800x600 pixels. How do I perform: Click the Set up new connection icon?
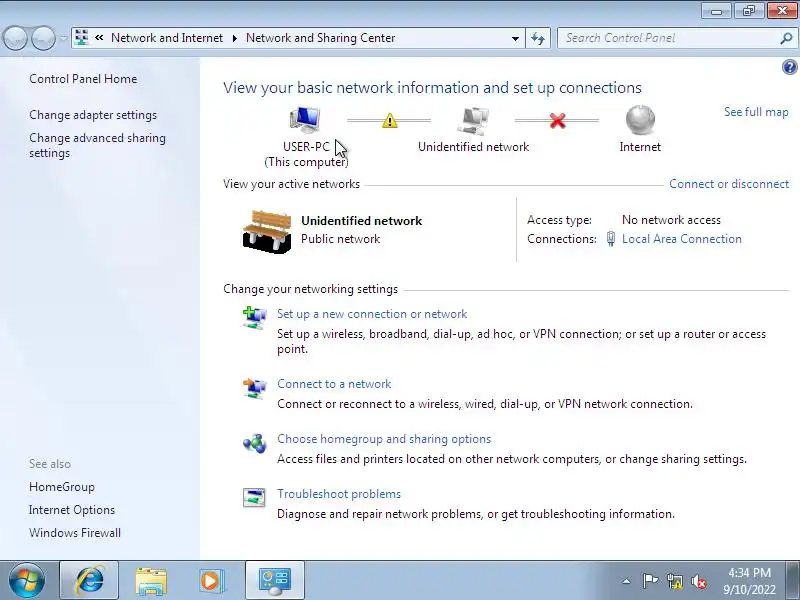coord(254,318)
